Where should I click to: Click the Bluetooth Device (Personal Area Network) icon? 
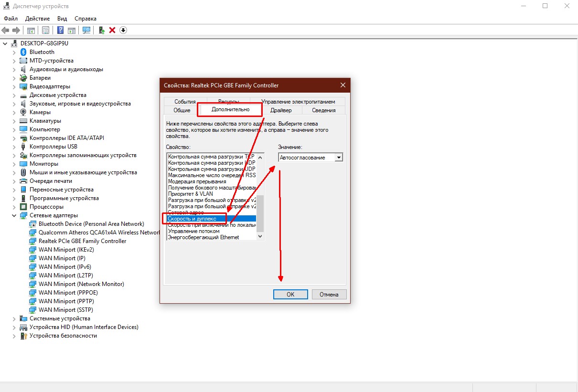32,224
